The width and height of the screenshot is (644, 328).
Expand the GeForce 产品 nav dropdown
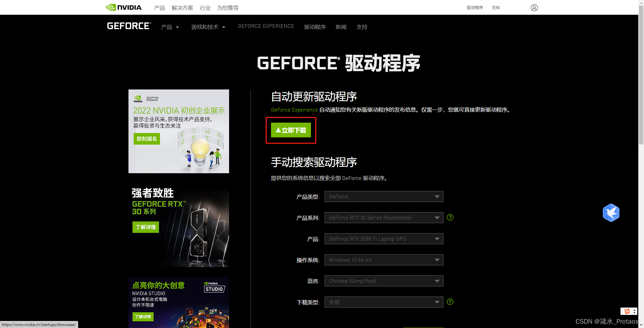coord(170,27)
